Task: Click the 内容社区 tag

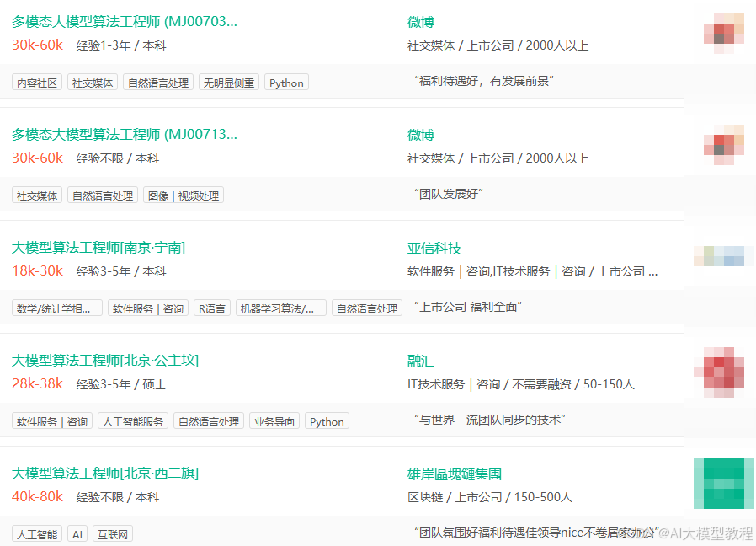Action: [x=37, y=83]
